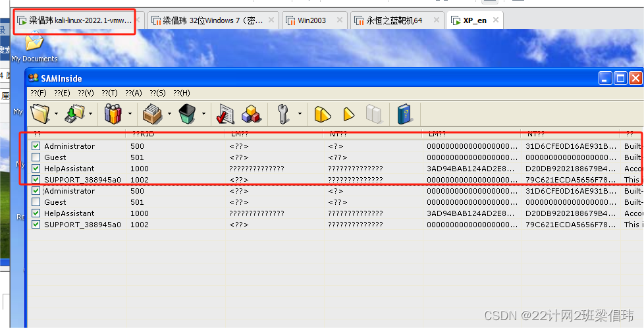Click second SUPPORT NT hash 79C621ECDA5656F78…

coord(571,224)
